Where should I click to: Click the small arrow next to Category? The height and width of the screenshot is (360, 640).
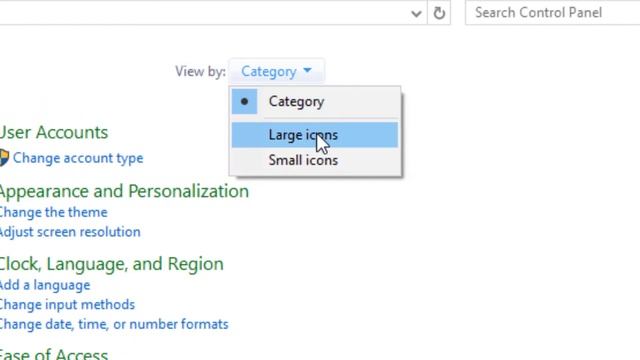[x=307, y=71]
